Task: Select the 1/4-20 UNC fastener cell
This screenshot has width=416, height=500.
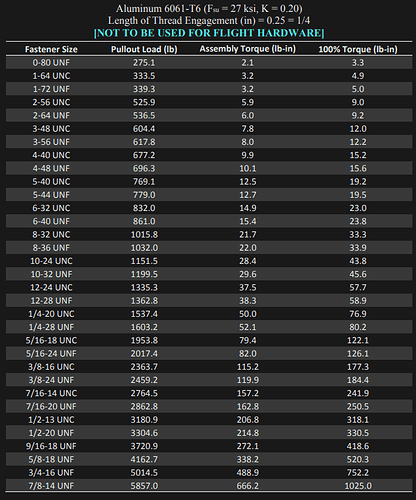Action: (51, 314)
